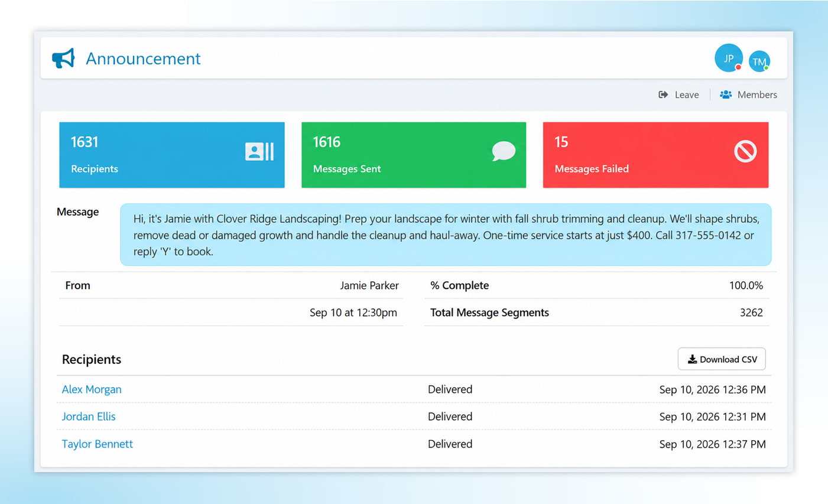
Task: Leave the announcement channel
Action: pos(678,95)
